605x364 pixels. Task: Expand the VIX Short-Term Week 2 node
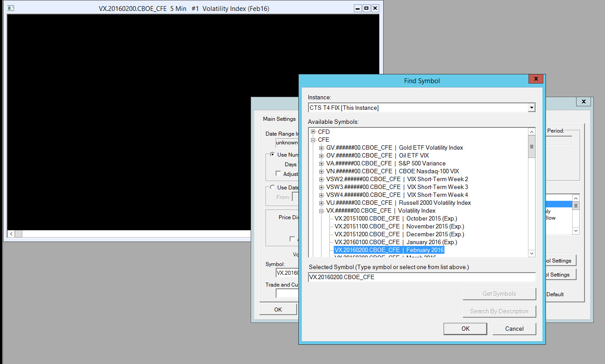pyautogui.click(x=322, y=179)
